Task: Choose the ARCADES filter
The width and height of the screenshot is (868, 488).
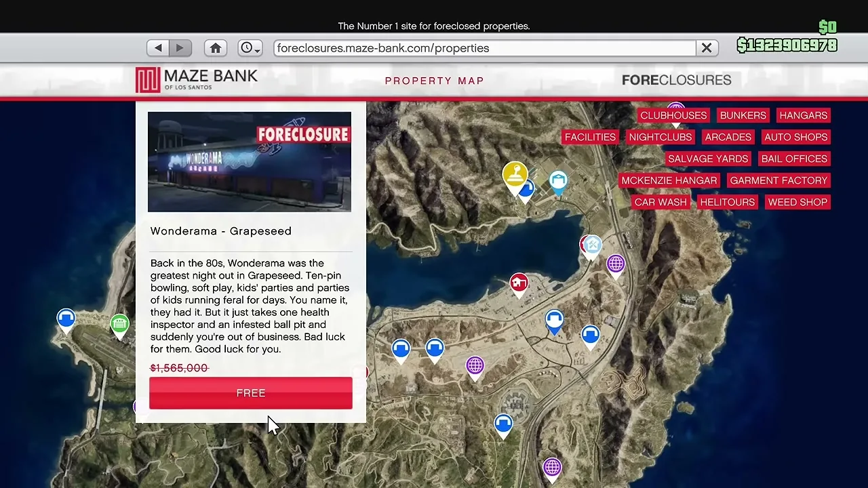Action: [x=728, y=137]
